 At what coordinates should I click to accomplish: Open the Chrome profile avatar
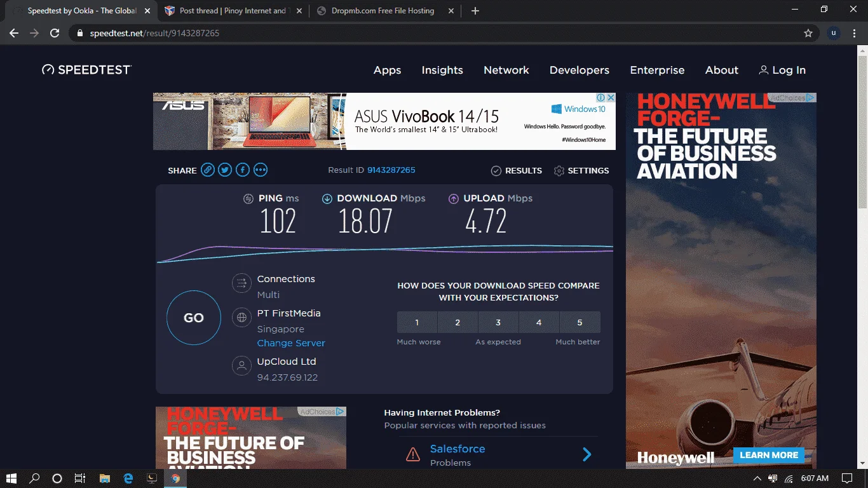pos(834,33)
